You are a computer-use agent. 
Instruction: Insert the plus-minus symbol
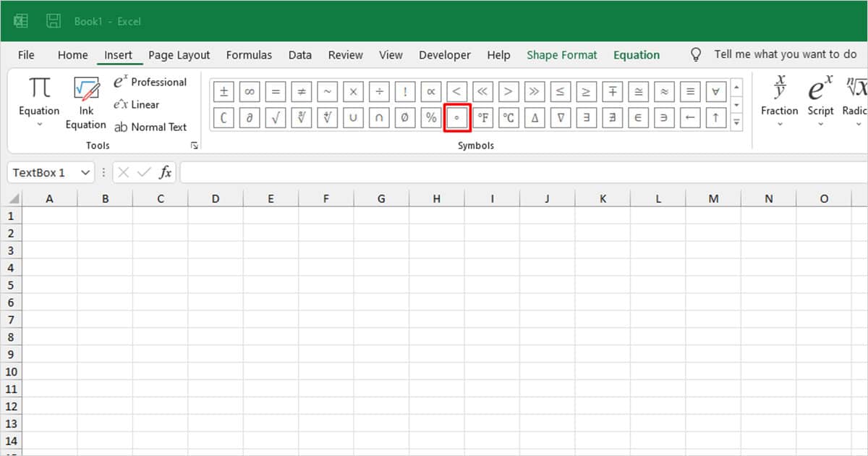224,91
